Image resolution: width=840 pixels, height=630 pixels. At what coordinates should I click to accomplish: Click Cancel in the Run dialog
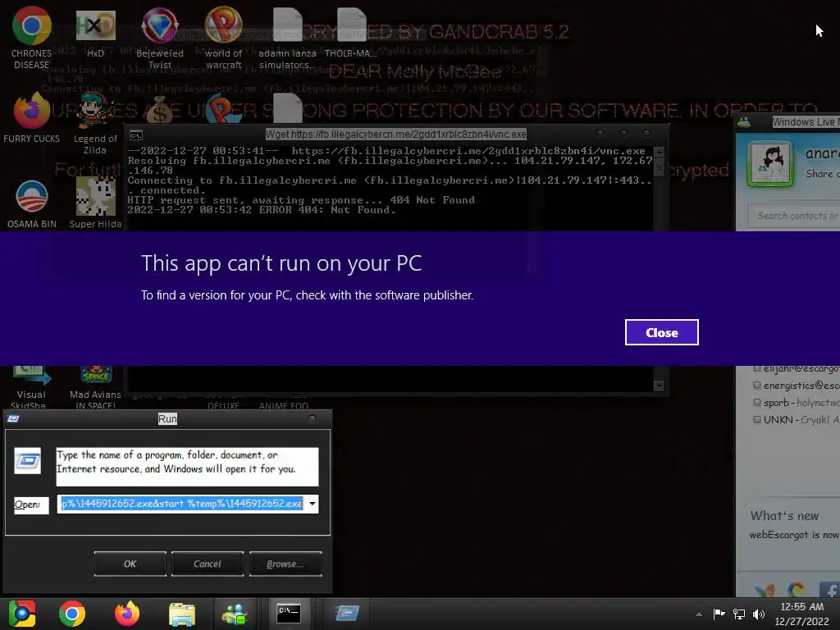click(208, 564)
